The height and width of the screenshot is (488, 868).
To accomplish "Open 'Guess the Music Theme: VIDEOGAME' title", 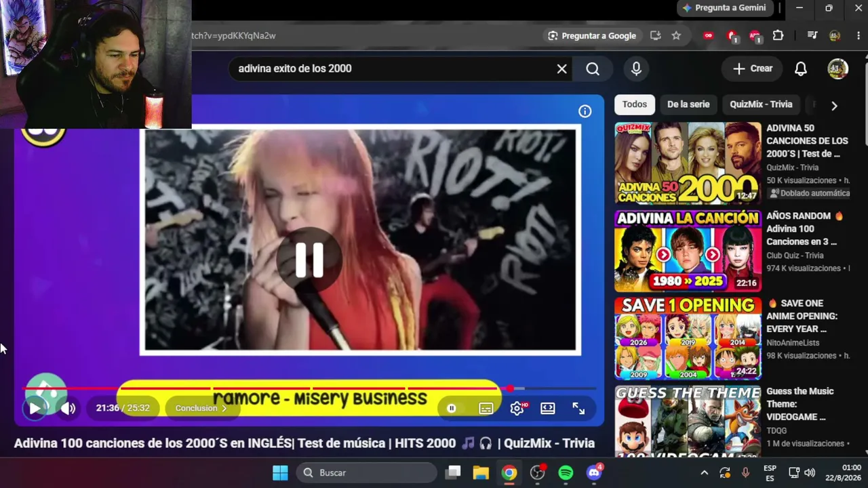I will click(x=800, y=404).
